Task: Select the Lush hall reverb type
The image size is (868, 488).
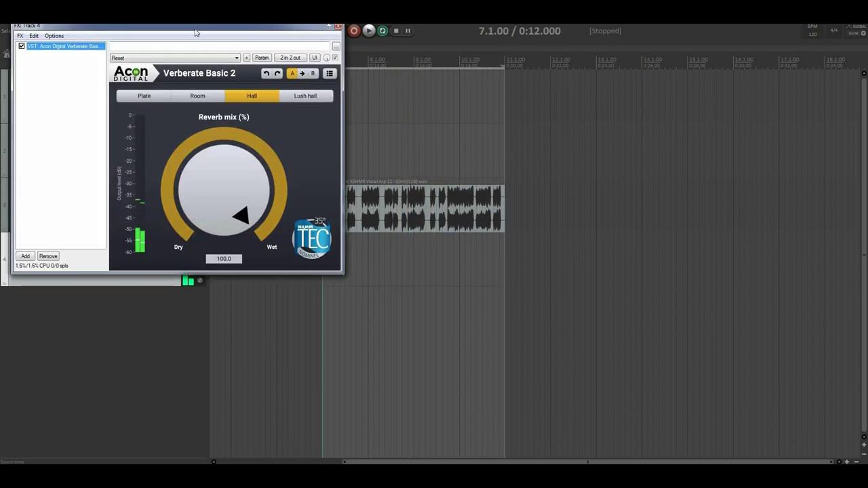Action: pos(305,96)
